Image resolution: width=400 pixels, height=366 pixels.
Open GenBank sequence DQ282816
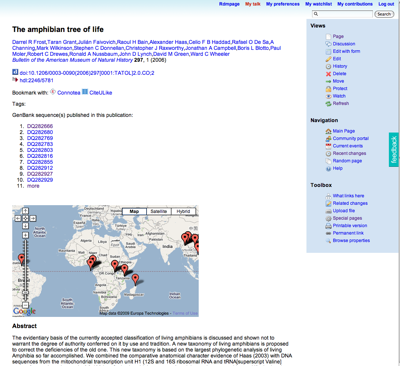(40, 156)
